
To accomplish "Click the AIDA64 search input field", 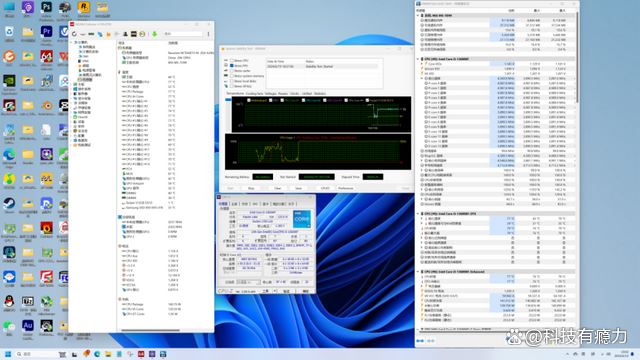I will (x=182, y=34).
